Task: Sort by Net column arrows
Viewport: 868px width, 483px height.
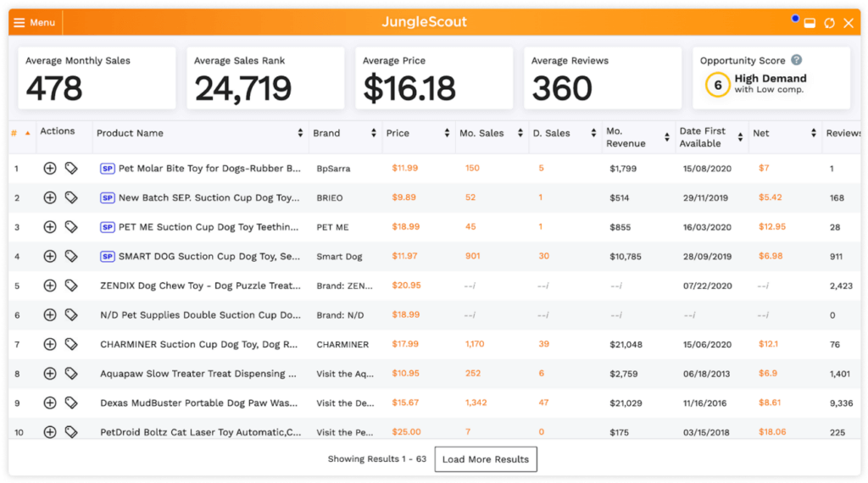Action: tap(813, 133)
